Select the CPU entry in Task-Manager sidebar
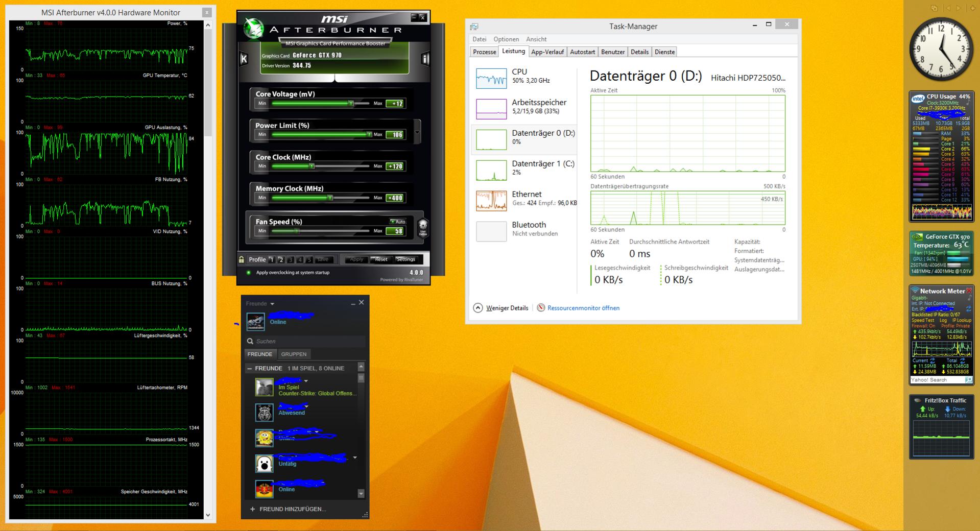980x531 pixels. 524,78
